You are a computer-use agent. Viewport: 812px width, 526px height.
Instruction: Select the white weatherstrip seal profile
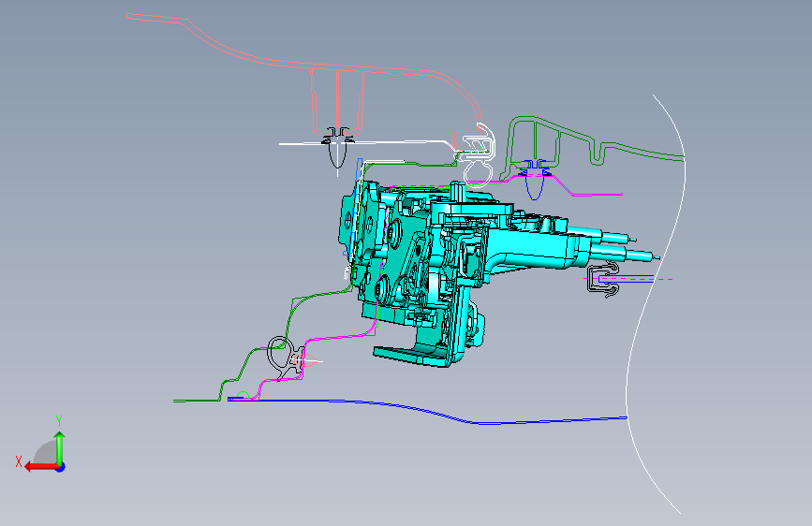(x=479, y=155)
